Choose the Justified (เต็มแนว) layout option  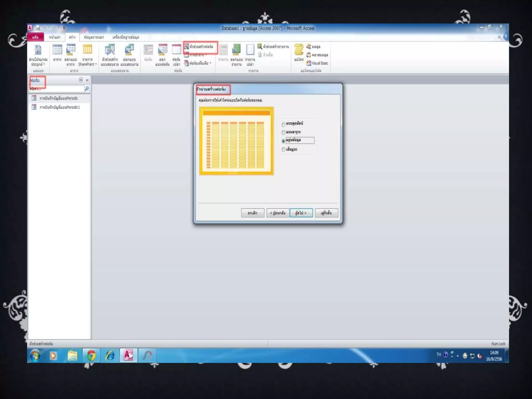coord(283,150)
